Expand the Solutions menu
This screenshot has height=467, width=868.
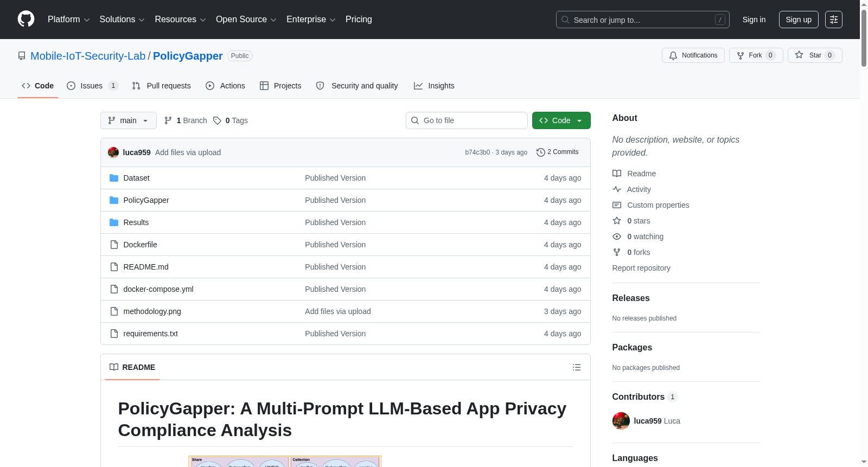tap(122, 20)
